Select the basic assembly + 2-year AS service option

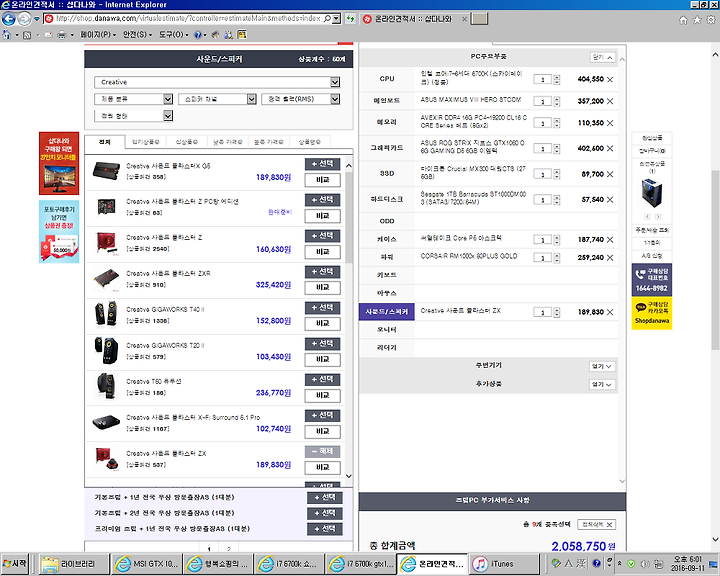(325, 513)
